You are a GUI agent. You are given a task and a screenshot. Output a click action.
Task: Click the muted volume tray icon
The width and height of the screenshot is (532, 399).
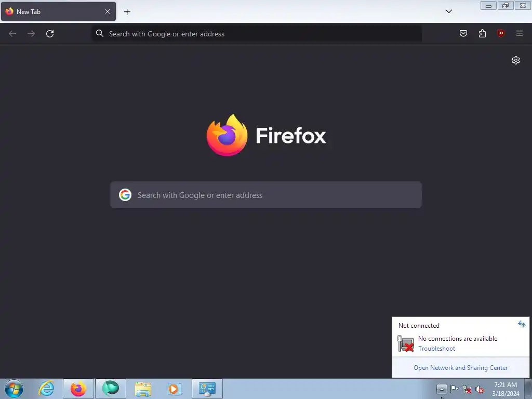(480, 389)
